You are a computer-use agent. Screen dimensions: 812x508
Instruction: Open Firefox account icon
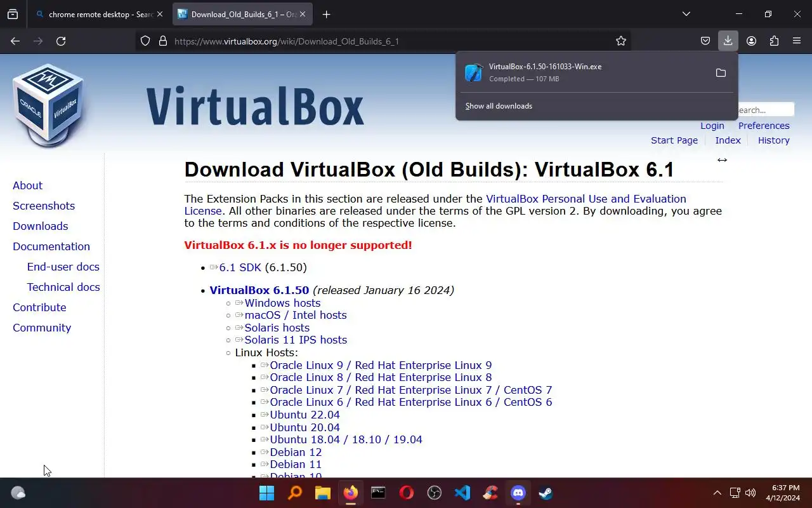(751, 41)
